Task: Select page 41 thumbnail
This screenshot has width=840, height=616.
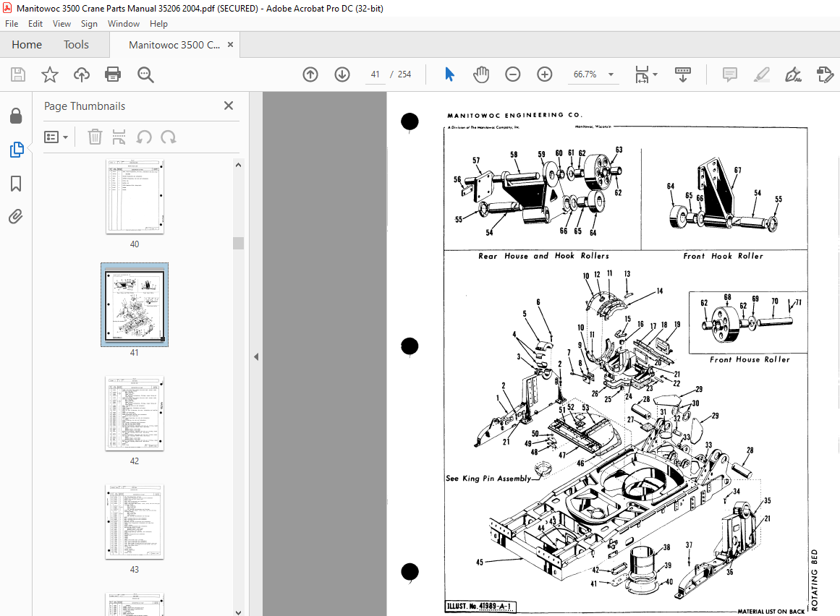Action: click(x=135, y=304)
